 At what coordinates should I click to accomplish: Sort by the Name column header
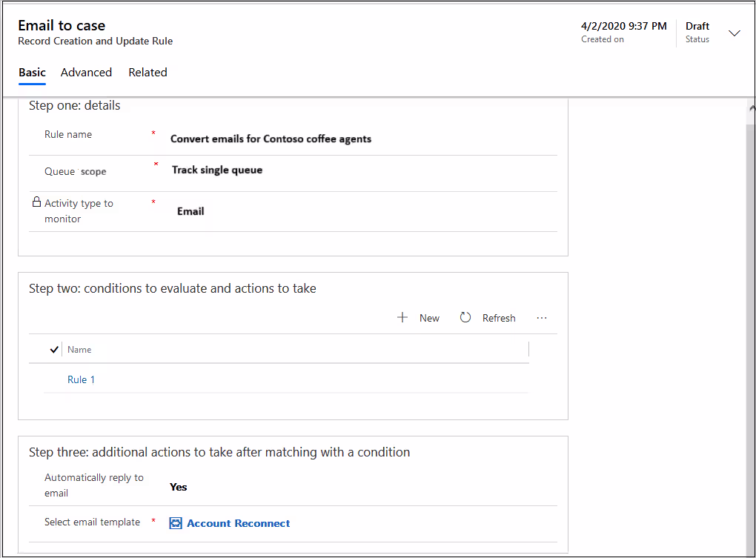(x=79, y=349)
